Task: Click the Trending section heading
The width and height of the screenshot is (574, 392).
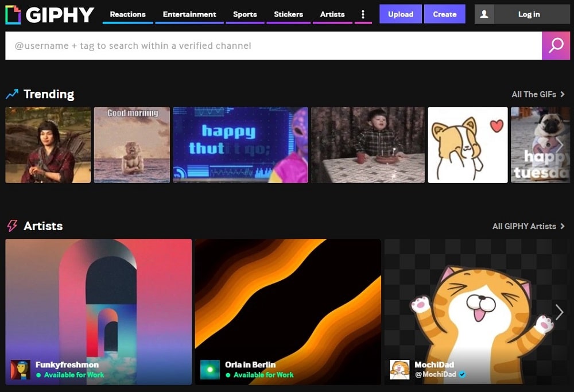Action: click(49, 94)
